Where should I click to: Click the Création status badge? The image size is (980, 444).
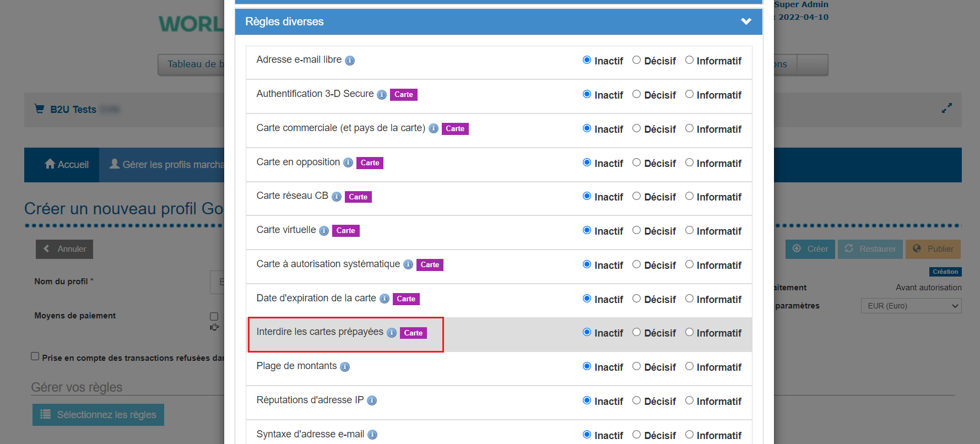click(945, 272)
